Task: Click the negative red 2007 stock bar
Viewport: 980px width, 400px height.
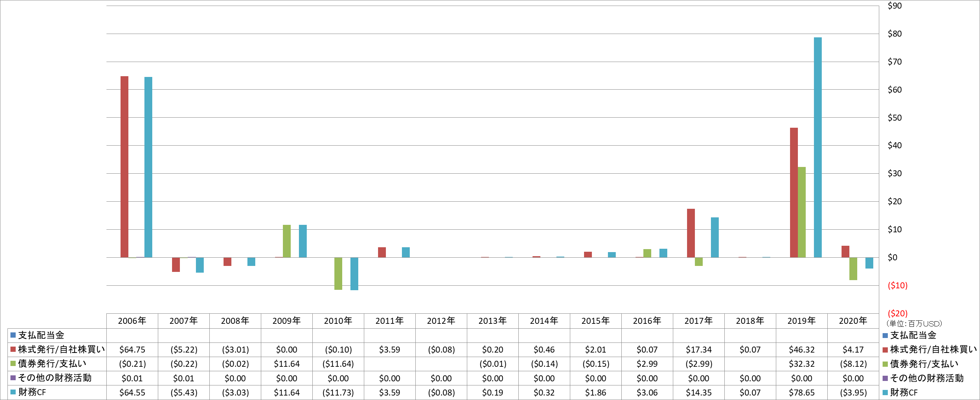Action: 176,264
